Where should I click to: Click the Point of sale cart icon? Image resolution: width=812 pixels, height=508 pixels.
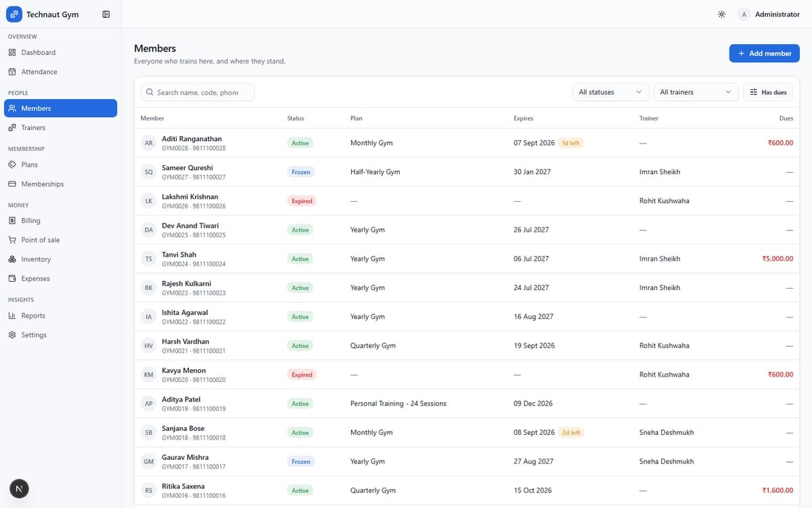tap(12, 240)
